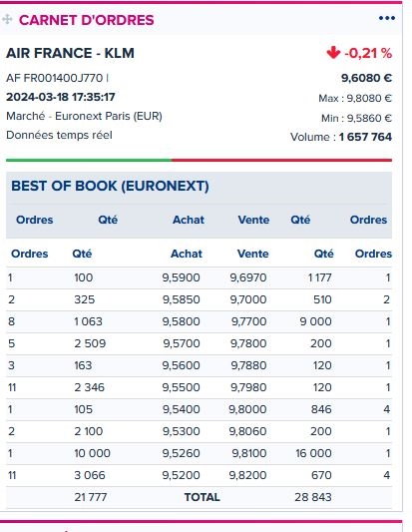412x532 pixels.
Task: Click the green-red buy/sell ratio bar
Action: point(200,160)
